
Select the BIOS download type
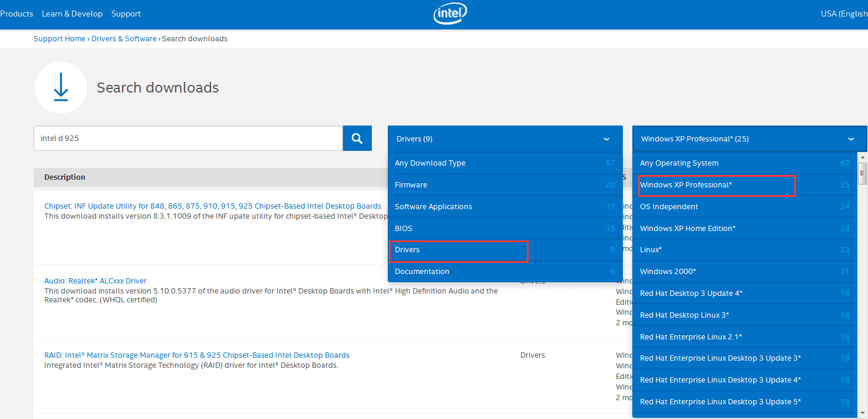click(x=505, y=229)
